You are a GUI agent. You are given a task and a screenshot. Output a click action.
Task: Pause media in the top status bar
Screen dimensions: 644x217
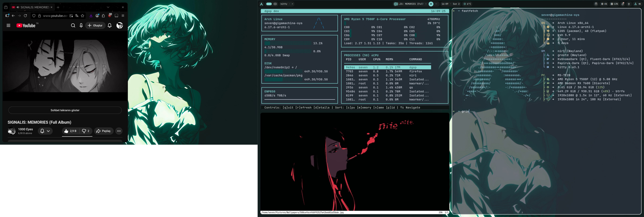[431, 4]
